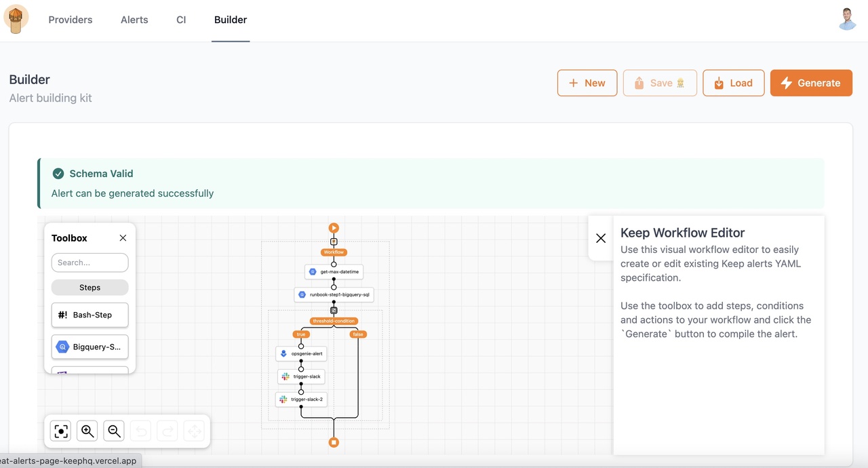868x468 pixels.
Task: Go to the CI tab
Action: click(181, 20)
